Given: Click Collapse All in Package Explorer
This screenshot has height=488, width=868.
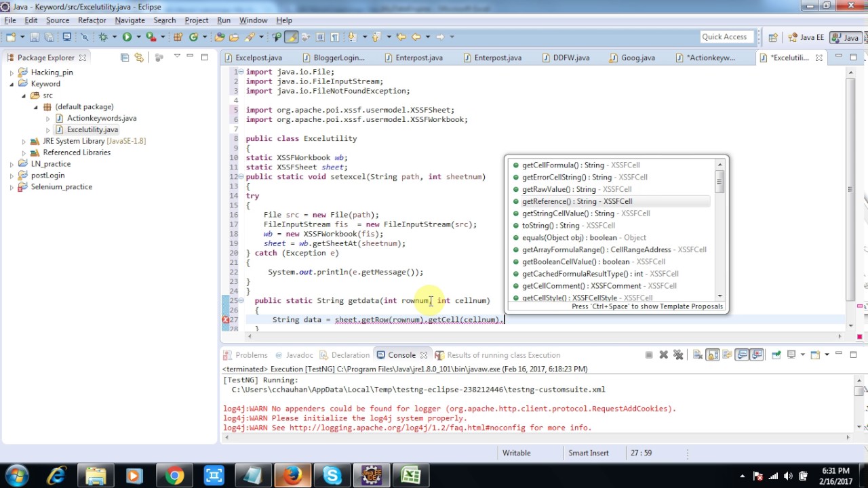Looking at the screenshot, I should (125, 58).
